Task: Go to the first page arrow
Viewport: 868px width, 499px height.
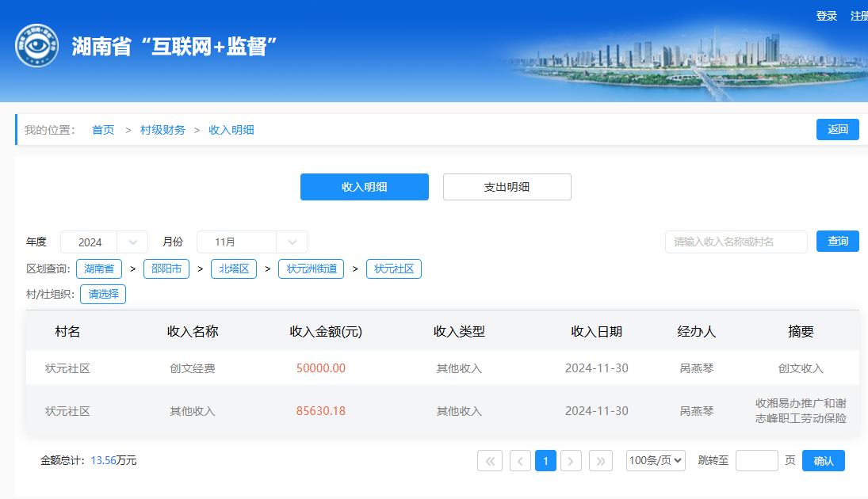Action: tap(490, 461)
